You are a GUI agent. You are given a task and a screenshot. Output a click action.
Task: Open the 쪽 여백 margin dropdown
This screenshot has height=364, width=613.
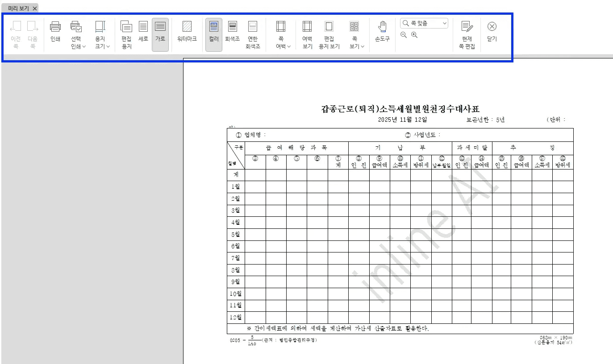(x=282, y=33)
